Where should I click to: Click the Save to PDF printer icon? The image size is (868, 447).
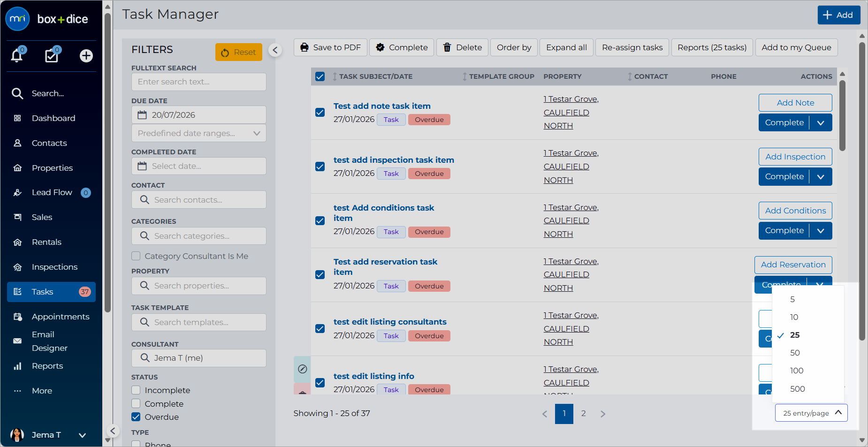pyautogui.click(x=305, y=47)
